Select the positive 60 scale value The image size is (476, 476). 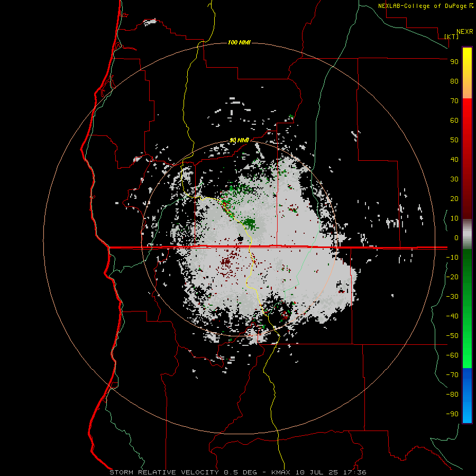point(454,120)
